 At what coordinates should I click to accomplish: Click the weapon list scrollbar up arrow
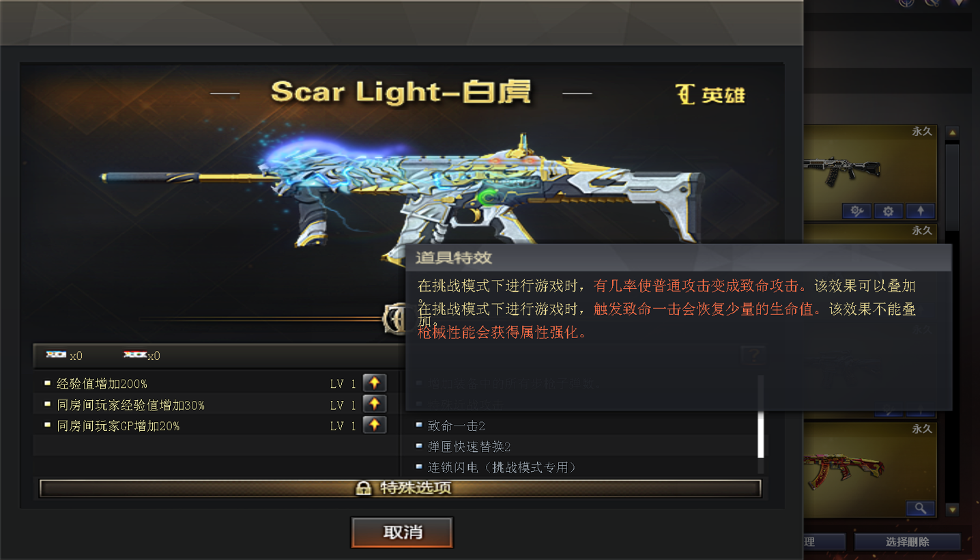click(953, 132)
